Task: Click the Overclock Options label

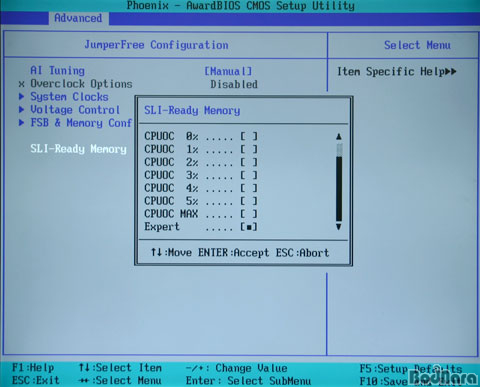Action: (x=81, y=84)
